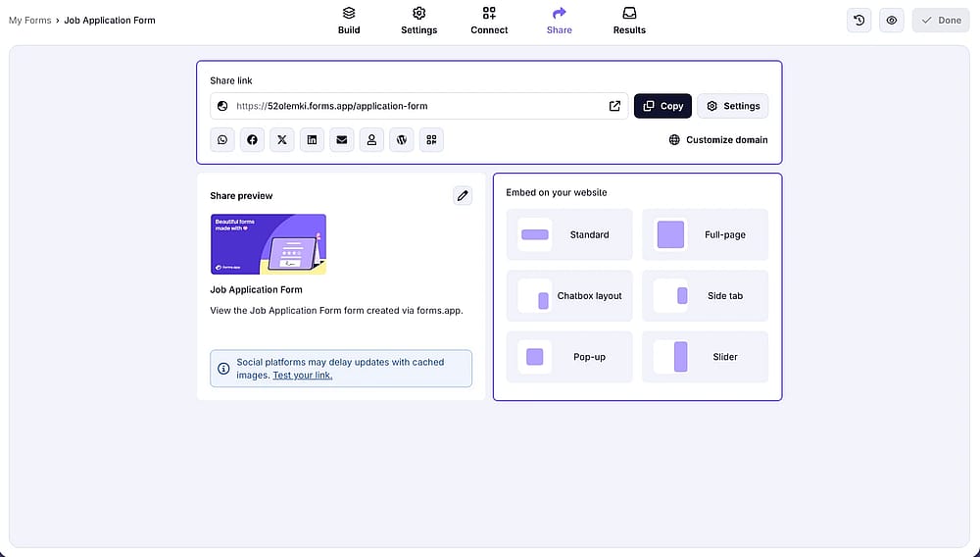
Task: Click the share preview thumbnail image
Action: (269, 244)
